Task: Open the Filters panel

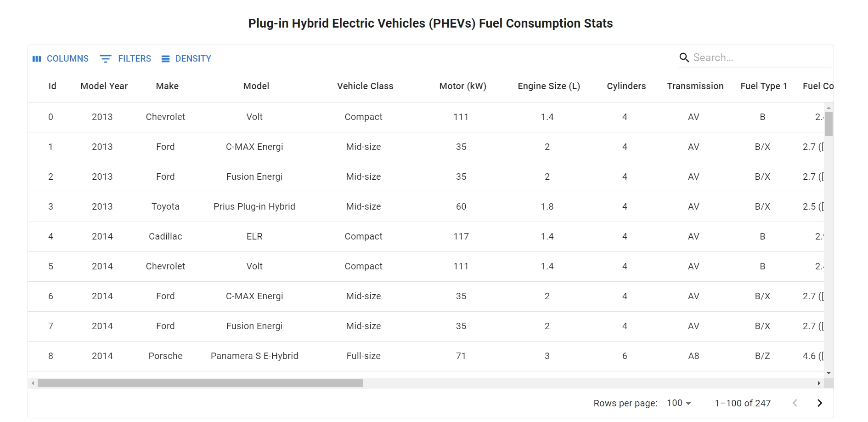Action: 125,59
